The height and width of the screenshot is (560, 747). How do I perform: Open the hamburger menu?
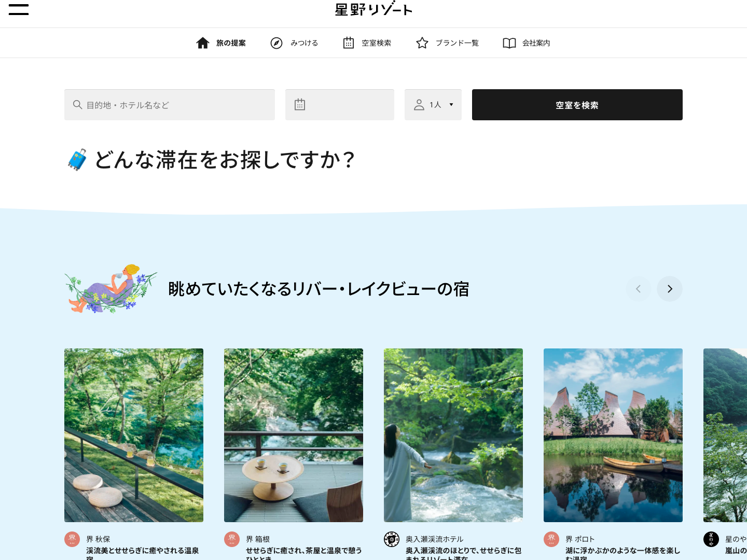click(x=19, y=9)
